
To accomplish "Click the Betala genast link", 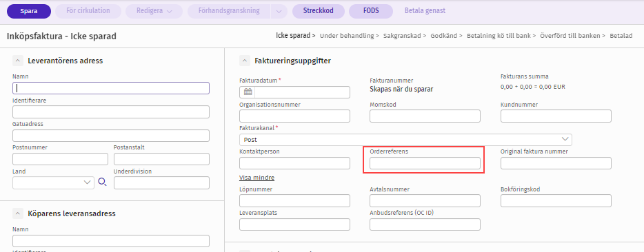I will click(425, 11).
